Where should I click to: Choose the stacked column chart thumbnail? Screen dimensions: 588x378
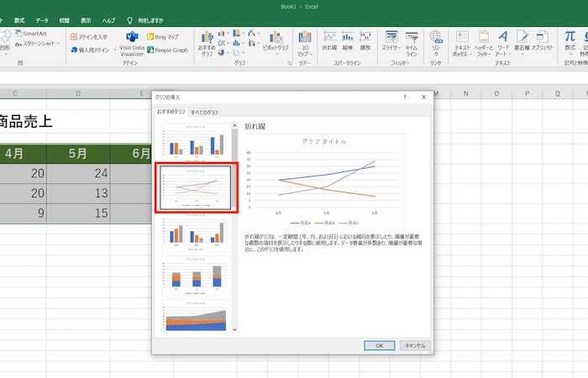pos(195,276)
